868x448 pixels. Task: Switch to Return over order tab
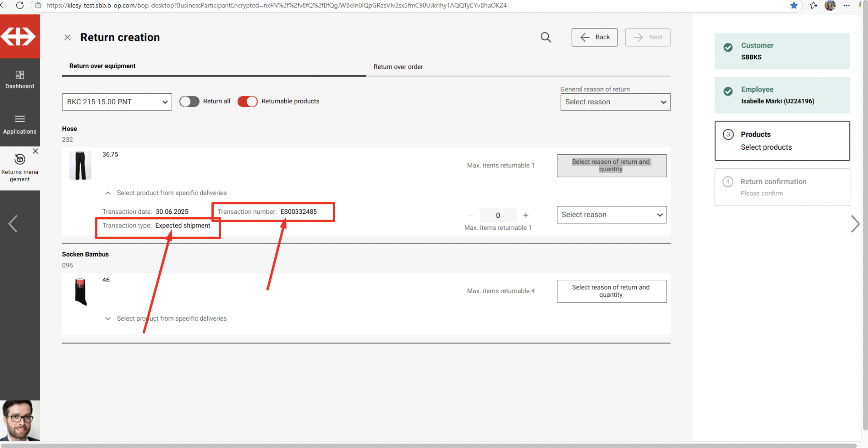click(398, 67)
